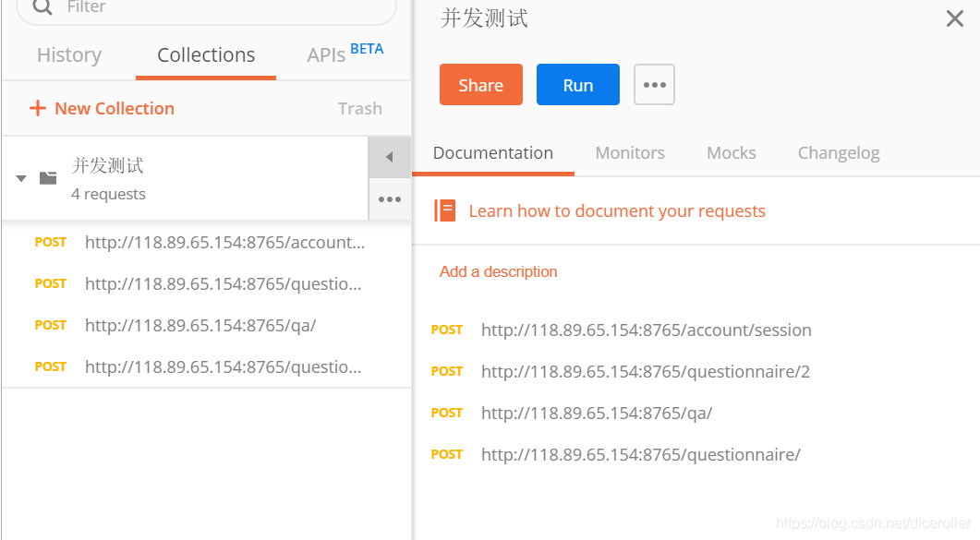Switch to the Monitors tab
This screenshot has height=540, width=980.
pos(630,153)
